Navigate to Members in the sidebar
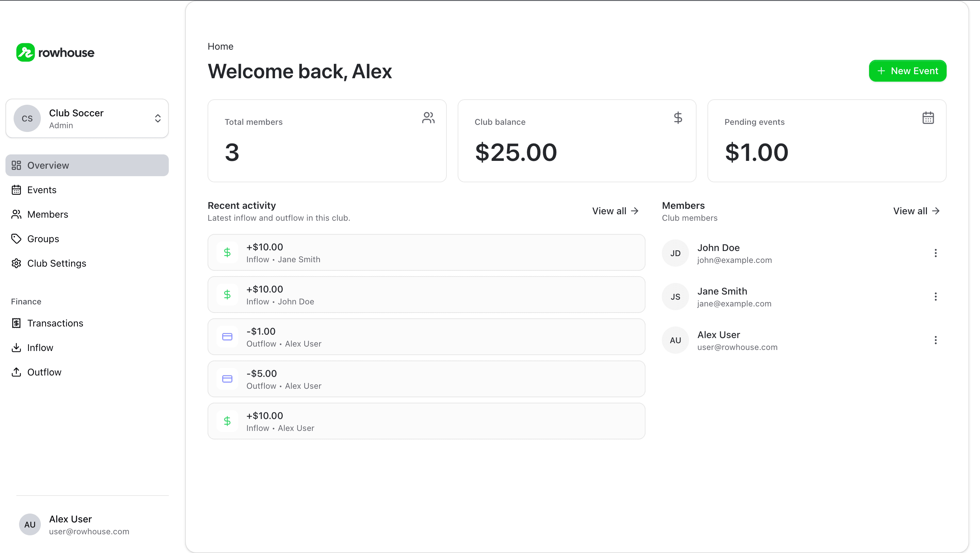 [48, 214]
